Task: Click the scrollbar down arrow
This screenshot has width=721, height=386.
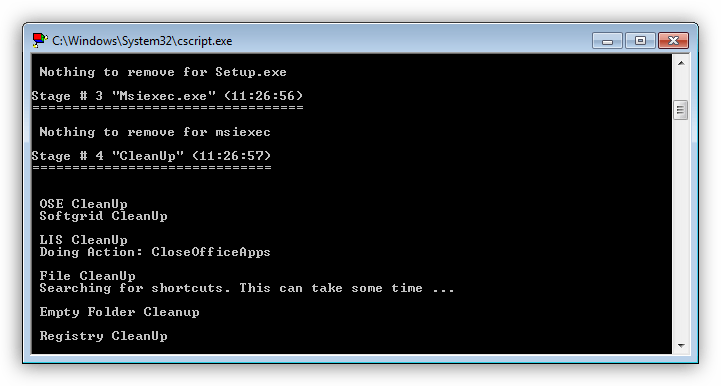Action: tap(681, 346)
